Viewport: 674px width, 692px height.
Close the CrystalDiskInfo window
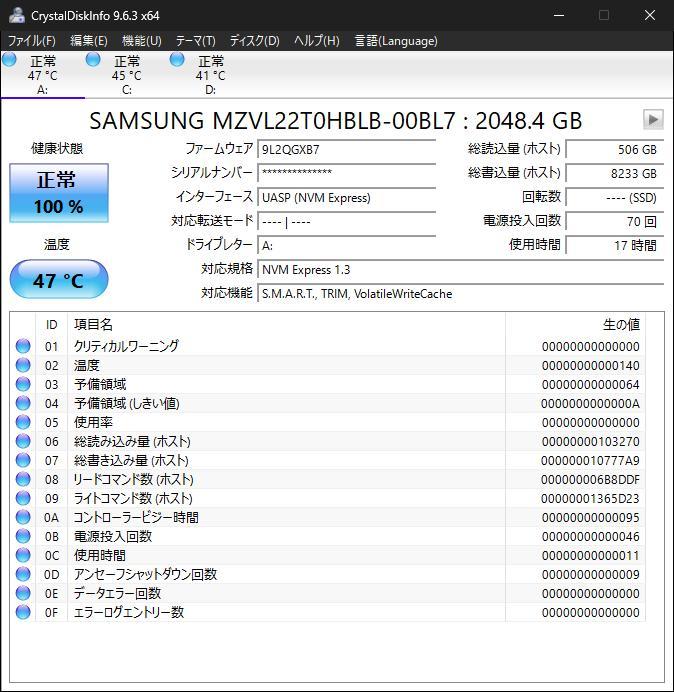click(x=649, y=15)
